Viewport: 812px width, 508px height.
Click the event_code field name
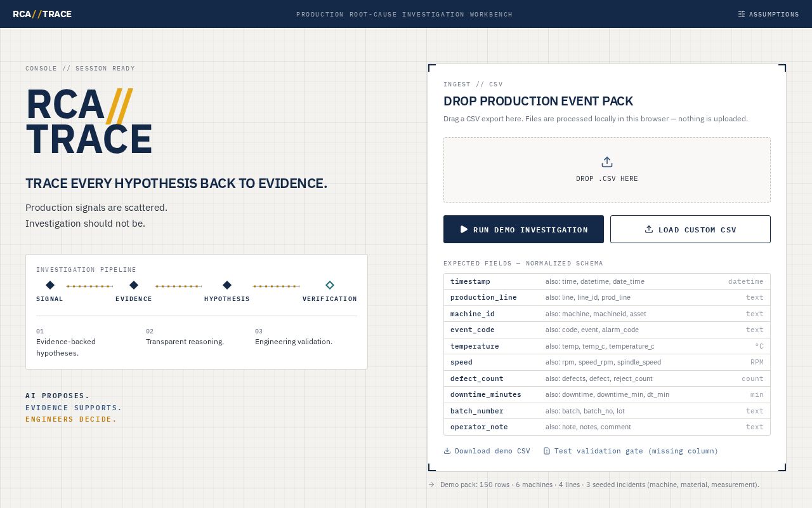point(473,330)
